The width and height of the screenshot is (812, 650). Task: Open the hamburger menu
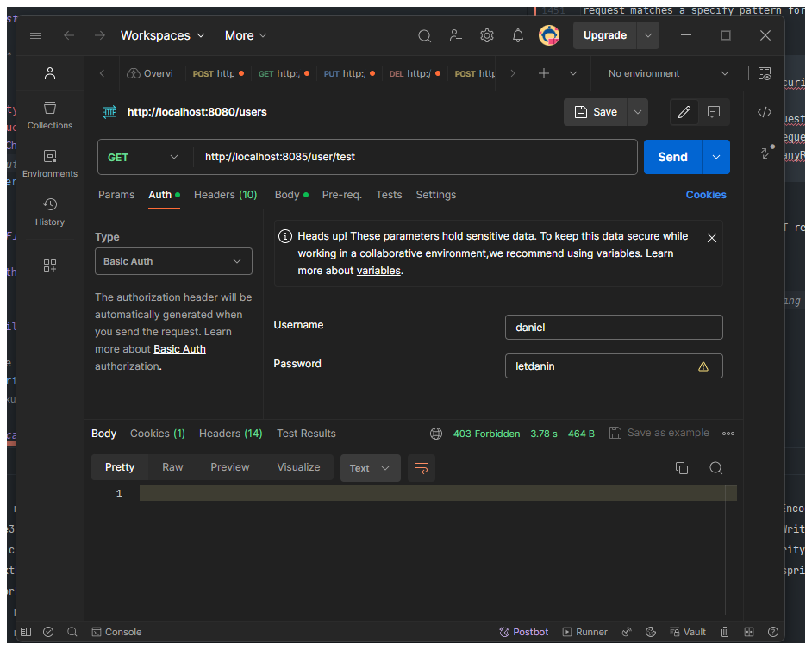(x=35, y=35)
